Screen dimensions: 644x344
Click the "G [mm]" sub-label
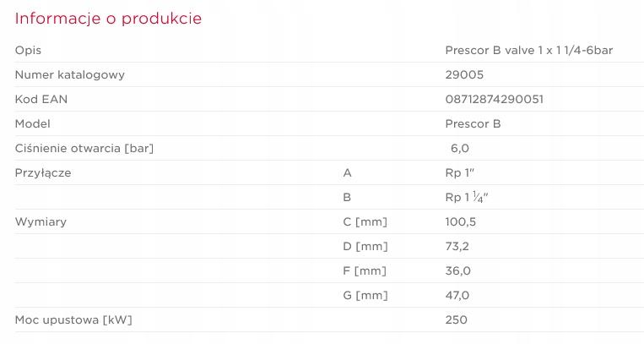365,295
